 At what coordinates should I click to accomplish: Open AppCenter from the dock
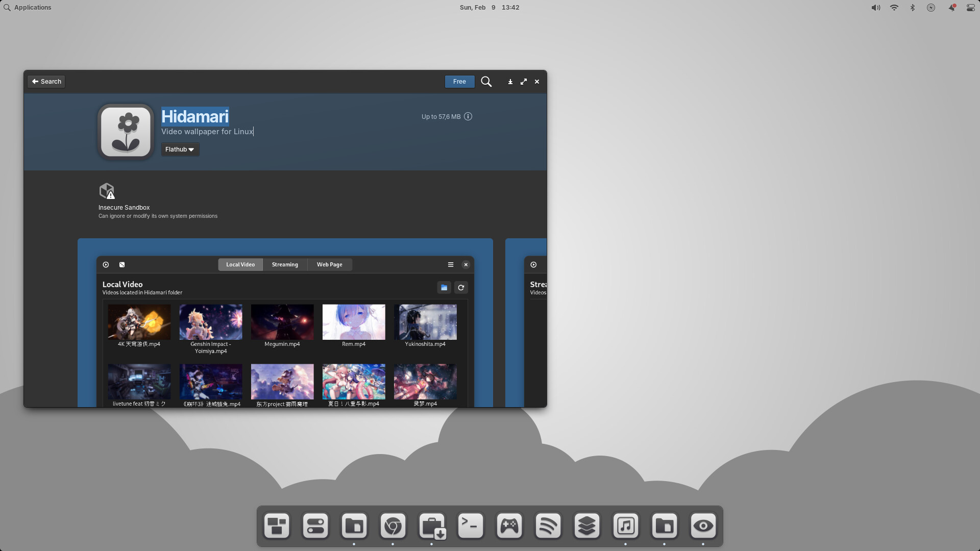(x=432, y=526)
